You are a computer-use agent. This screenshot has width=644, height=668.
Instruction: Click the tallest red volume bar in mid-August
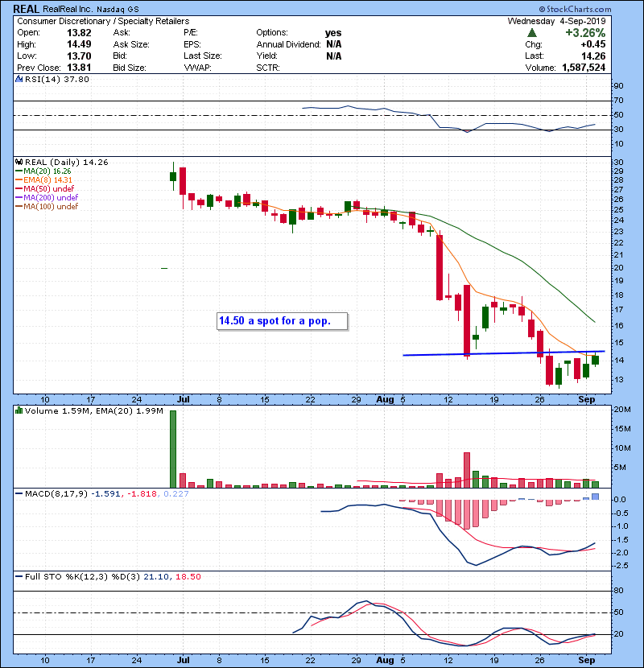click(467, 470)
